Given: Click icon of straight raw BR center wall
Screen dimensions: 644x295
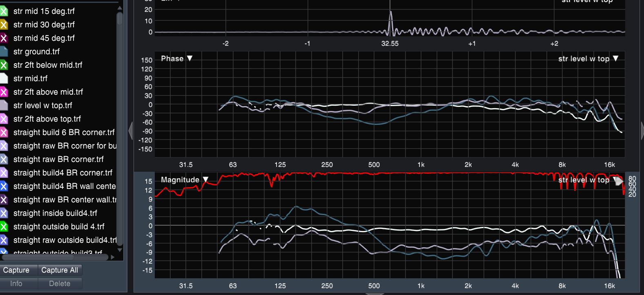Looking at the screenshot, I should click(x=4, y=200).
